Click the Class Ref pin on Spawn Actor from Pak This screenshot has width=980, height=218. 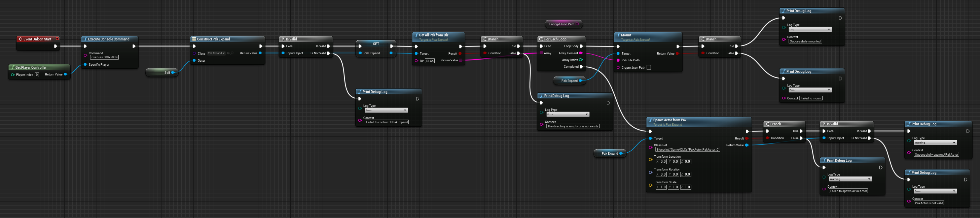pos(651,147)
